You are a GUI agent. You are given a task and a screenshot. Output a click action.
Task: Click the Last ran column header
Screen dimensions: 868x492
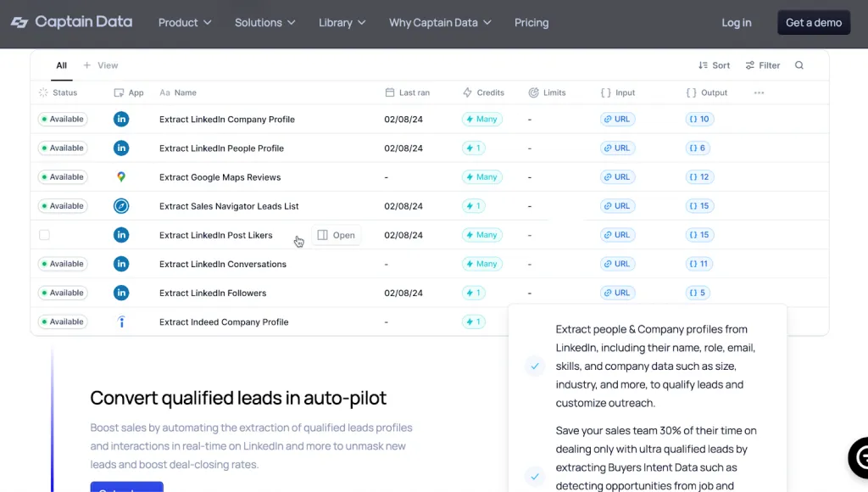point(408,92)
